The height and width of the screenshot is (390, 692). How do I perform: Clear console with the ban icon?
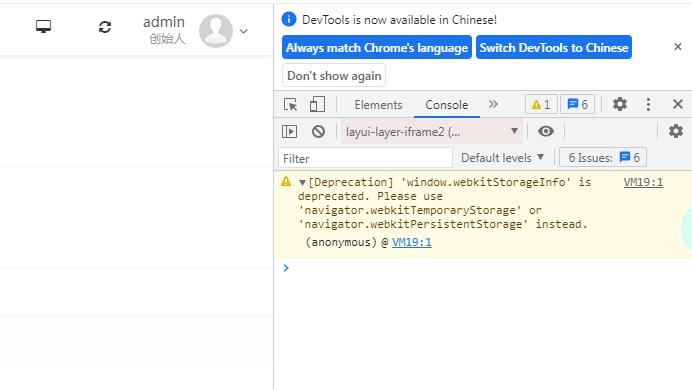pos(318,131)
